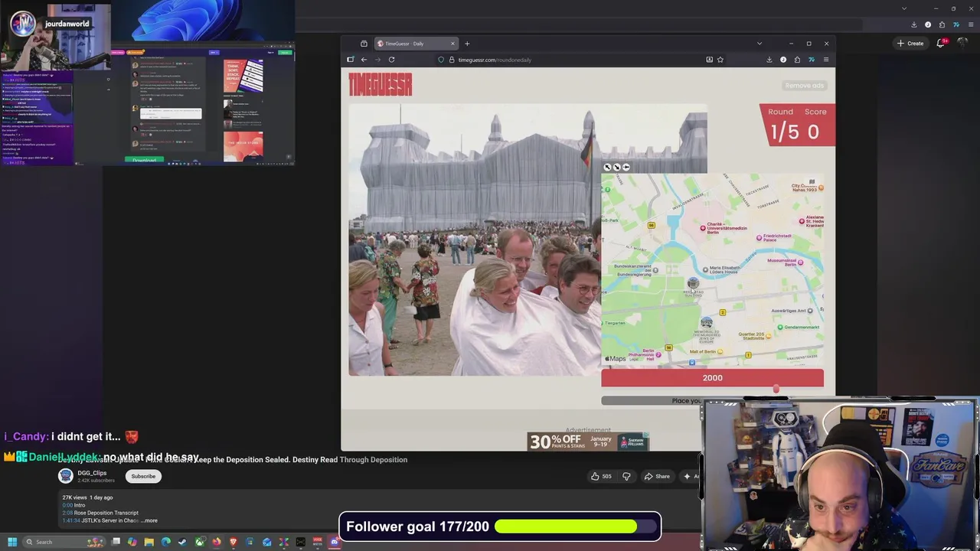
Task: Click Mall of Berlin on the map
Action: [707, 352]
